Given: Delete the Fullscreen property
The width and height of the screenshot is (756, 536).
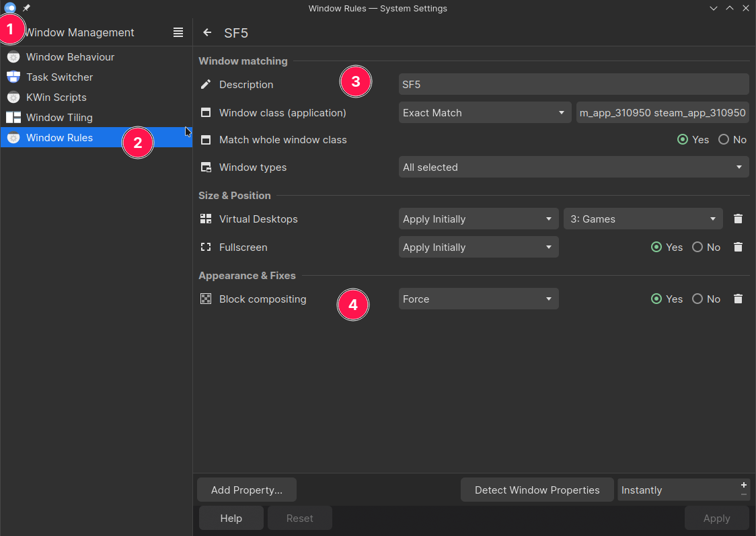Looking at the screenshot, I should click(x=738, y=247).
